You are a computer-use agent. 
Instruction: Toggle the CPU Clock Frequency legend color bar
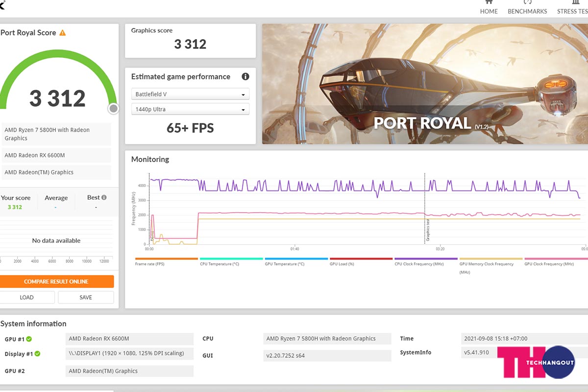click(x=426, y=258)
